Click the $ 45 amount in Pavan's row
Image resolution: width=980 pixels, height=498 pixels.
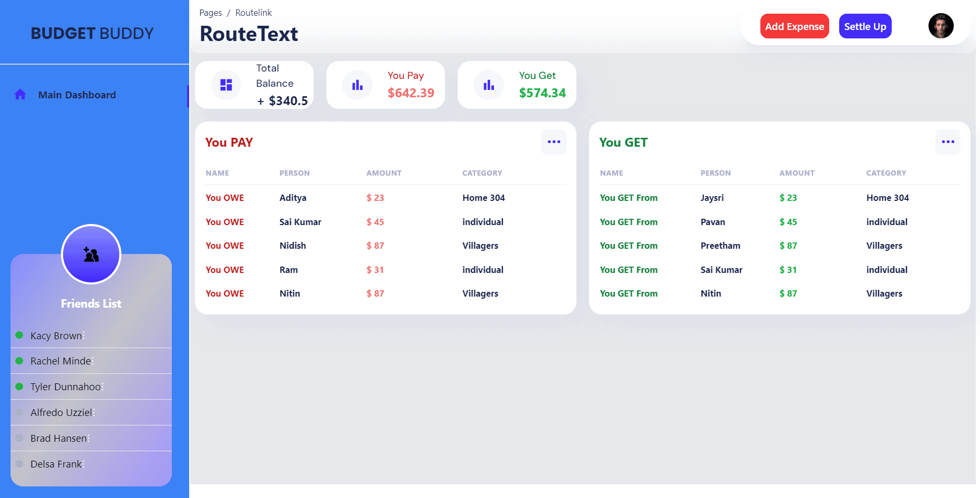pyautogui.click(x=788, y=222)
